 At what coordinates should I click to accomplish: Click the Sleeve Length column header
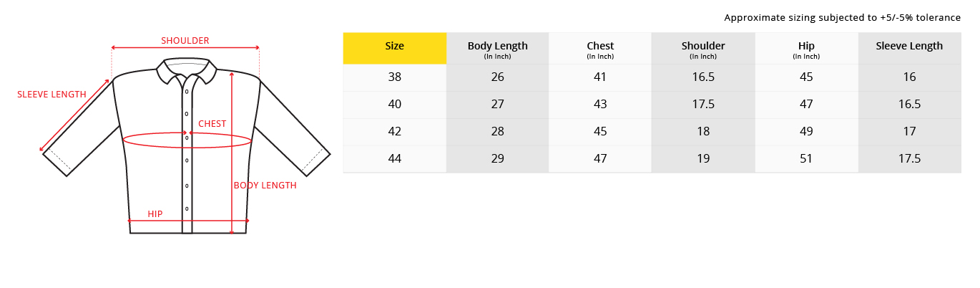pyautogui.click(x=909, y=47)
